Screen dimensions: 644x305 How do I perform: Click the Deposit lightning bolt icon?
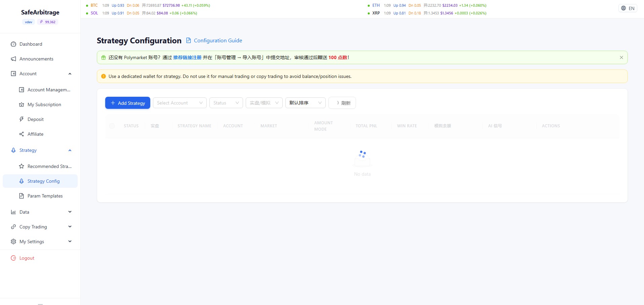(x=22, y=119)
